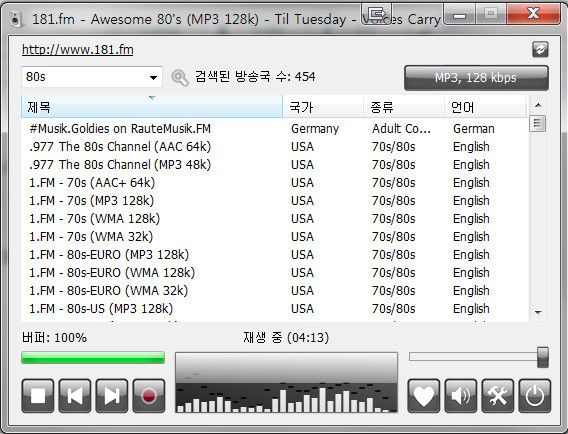Click the compact-mode icon in the title bar
The height and width of the screenshot is (434, 568).
[x=376, y=14]
